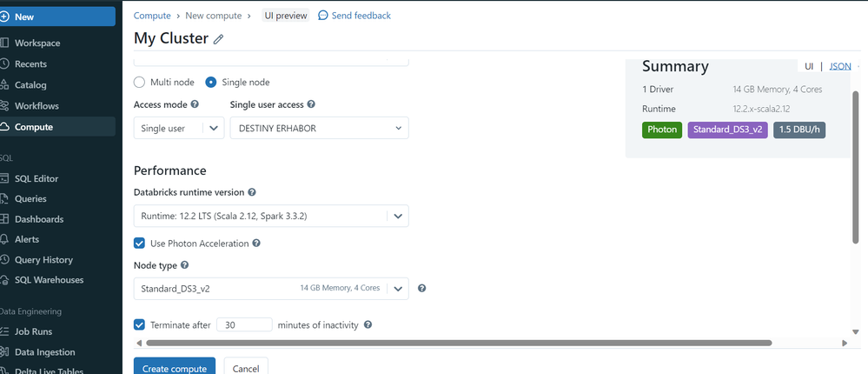Click help icon beside Databricks runtime version
The width and height of the screenshot is (868, 374).
click(252, 192)
